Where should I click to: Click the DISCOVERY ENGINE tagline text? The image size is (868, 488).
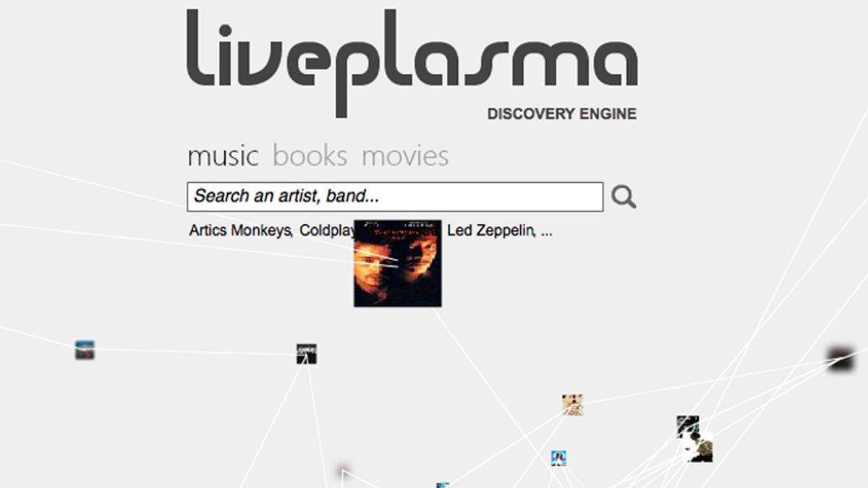coord(562,114)
